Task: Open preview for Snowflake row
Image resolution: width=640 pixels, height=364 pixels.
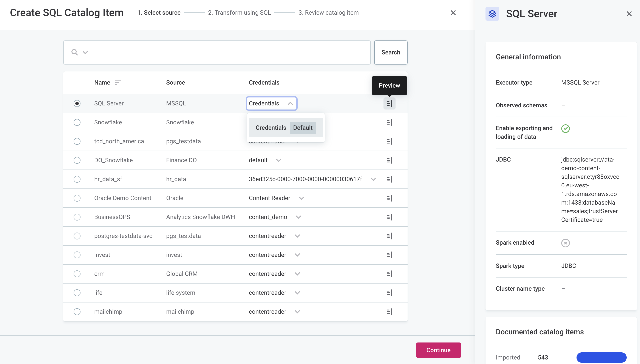Action: [389, 122]
